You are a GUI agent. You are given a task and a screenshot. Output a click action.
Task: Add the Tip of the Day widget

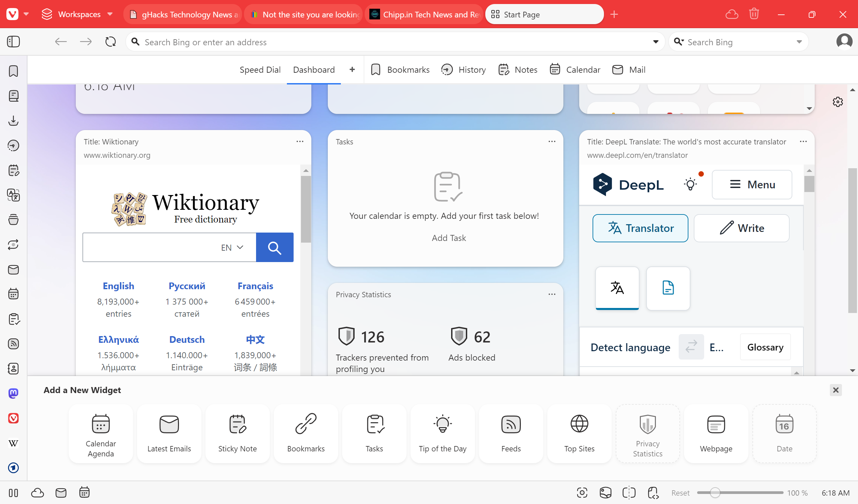[442, 434]
